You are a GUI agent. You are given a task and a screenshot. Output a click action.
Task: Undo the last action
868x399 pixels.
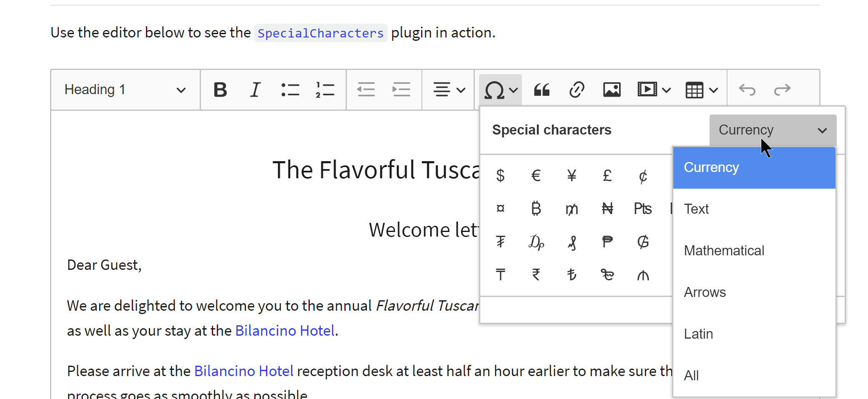(747, 90)
